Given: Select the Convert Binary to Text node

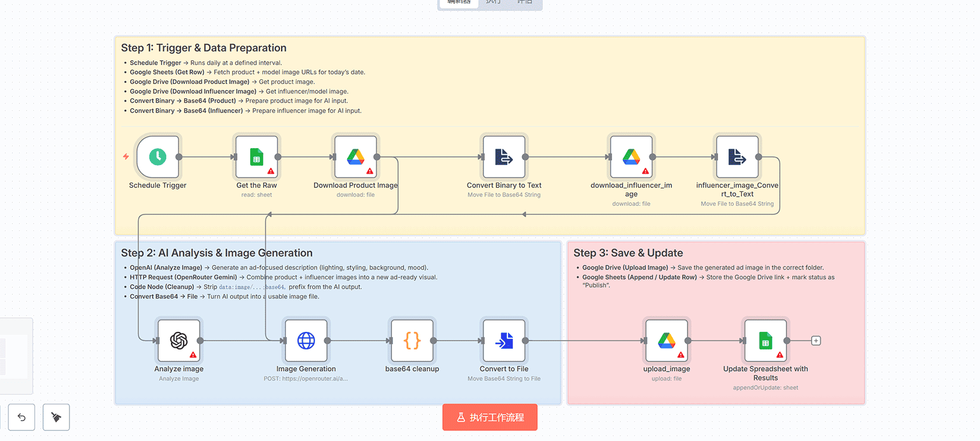Looking at the screenshot, I should coord(504,157).
